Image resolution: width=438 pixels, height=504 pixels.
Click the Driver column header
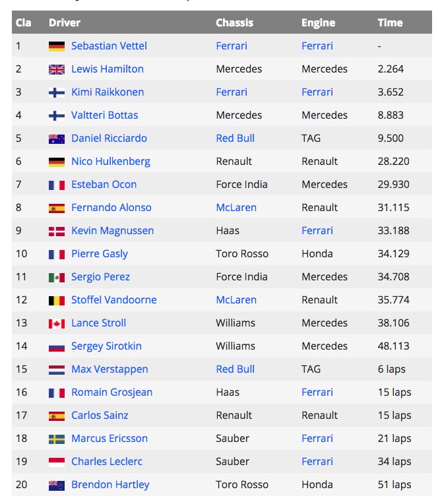[x=65, y=22]
